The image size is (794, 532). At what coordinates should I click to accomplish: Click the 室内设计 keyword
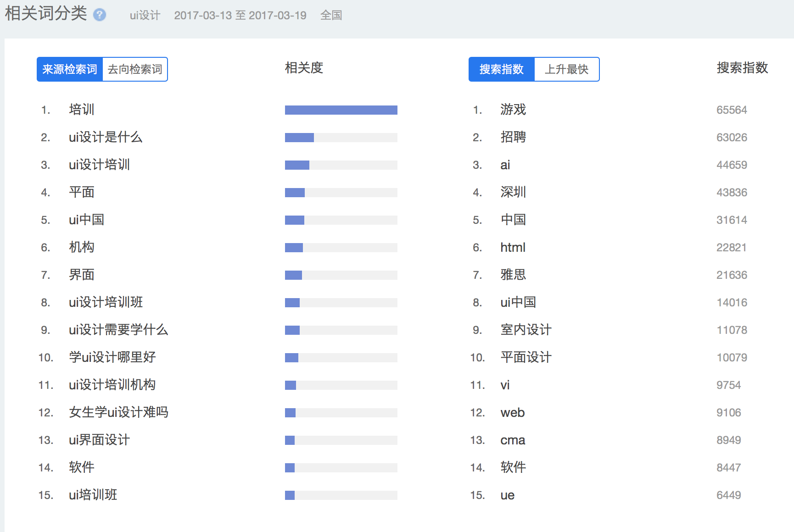point(526,330)
